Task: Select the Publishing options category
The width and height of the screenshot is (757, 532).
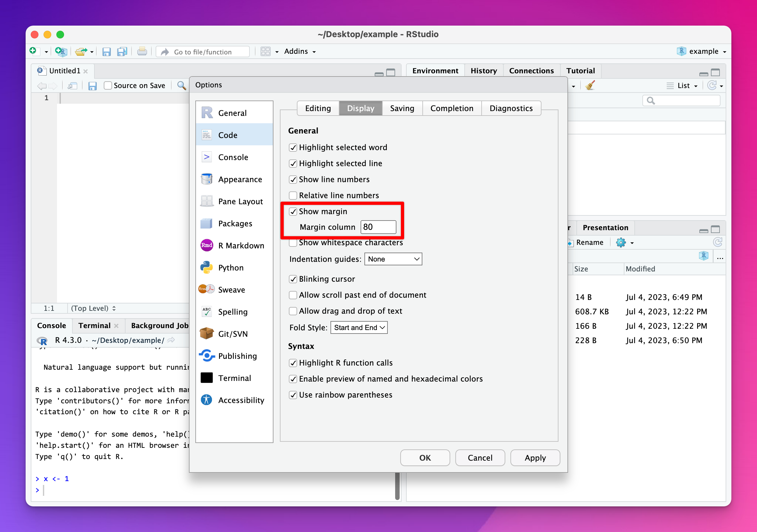Action: click(234, 356)
